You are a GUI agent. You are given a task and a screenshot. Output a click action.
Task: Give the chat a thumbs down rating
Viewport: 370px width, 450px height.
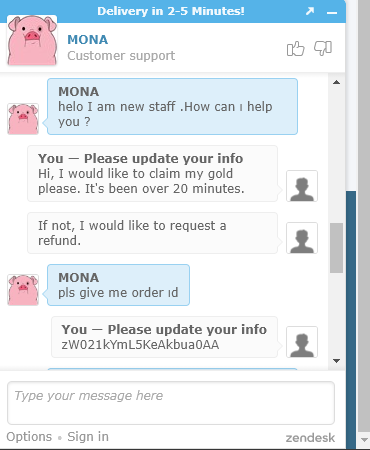[323, 48]
